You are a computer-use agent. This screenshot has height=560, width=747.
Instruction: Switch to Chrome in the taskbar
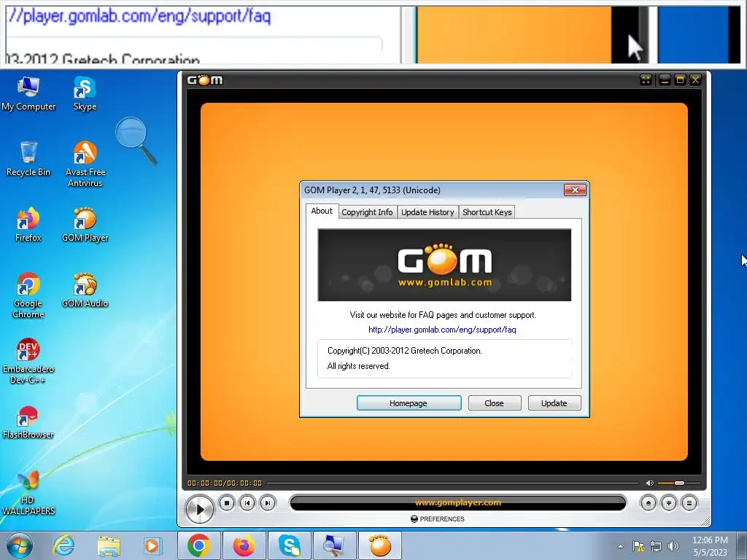point(199,545)
